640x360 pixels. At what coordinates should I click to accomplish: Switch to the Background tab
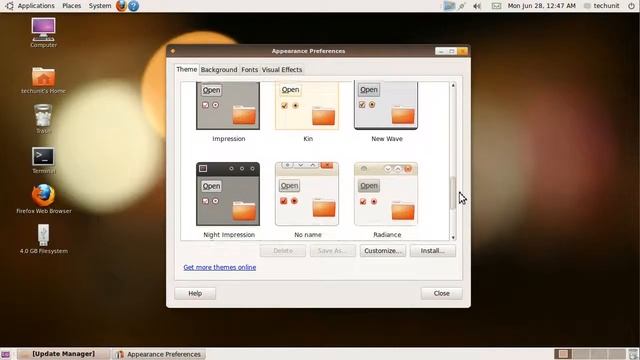[219, 70]
